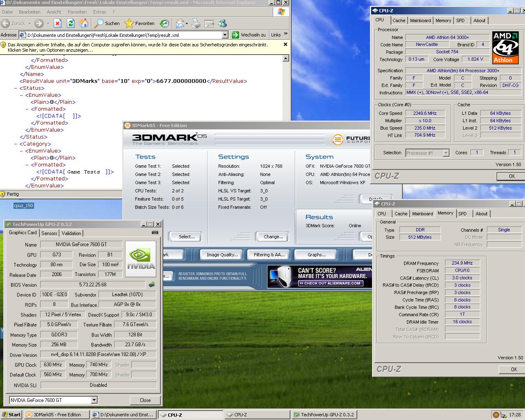Click the NVIDIA logo in GPU-Z
The width and height of the screenshot is (525, 420).
[141, 258]
